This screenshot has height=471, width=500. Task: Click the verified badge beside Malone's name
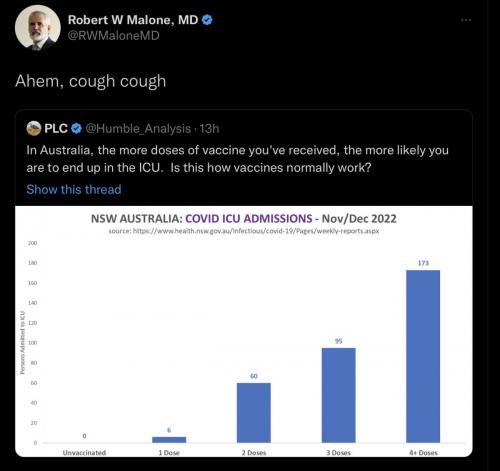point(207,20)
